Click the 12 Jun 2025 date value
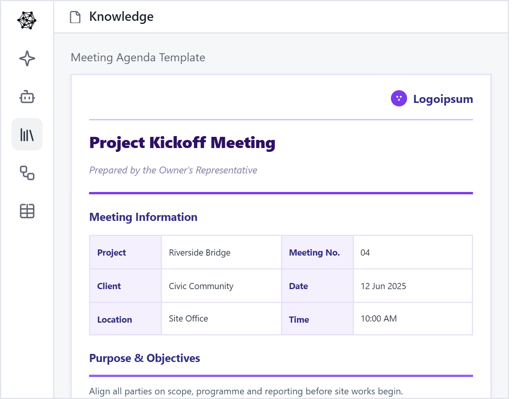 tap(383, 286)
